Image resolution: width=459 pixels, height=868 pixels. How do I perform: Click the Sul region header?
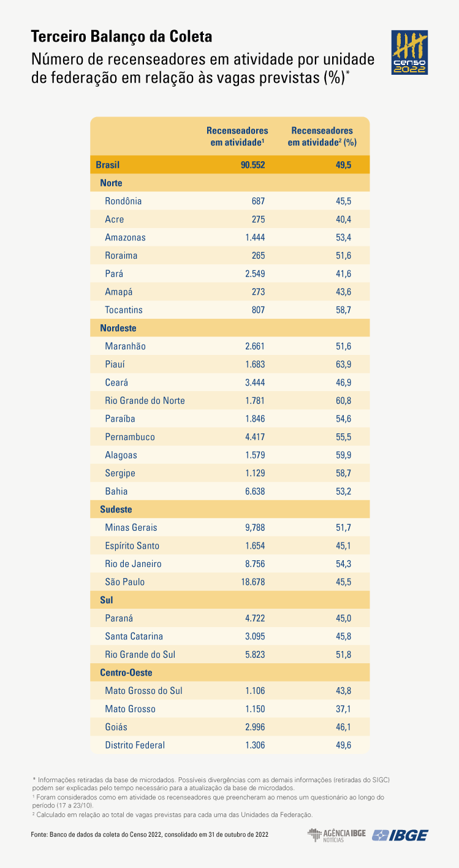[107, 600]
